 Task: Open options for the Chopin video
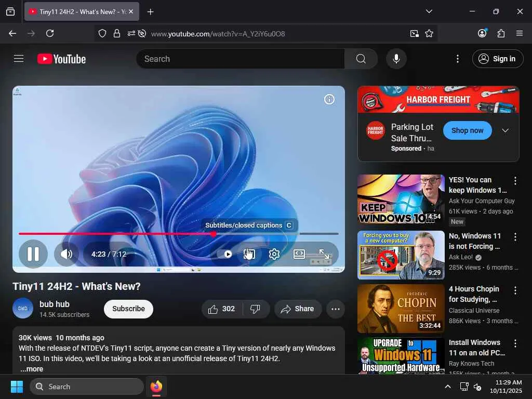click(x=515, y=290)
